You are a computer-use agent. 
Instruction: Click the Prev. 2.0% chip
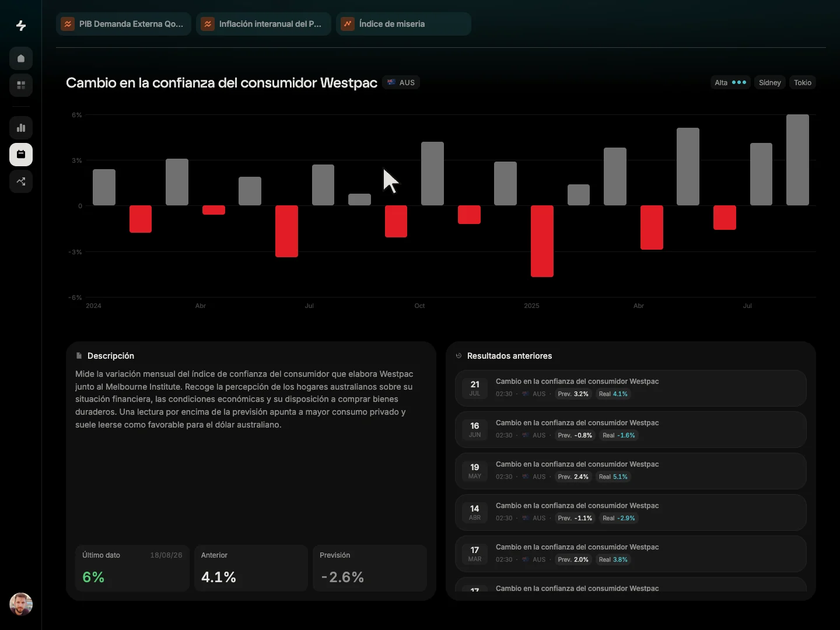pyautogui.click(x=573, y=559)
